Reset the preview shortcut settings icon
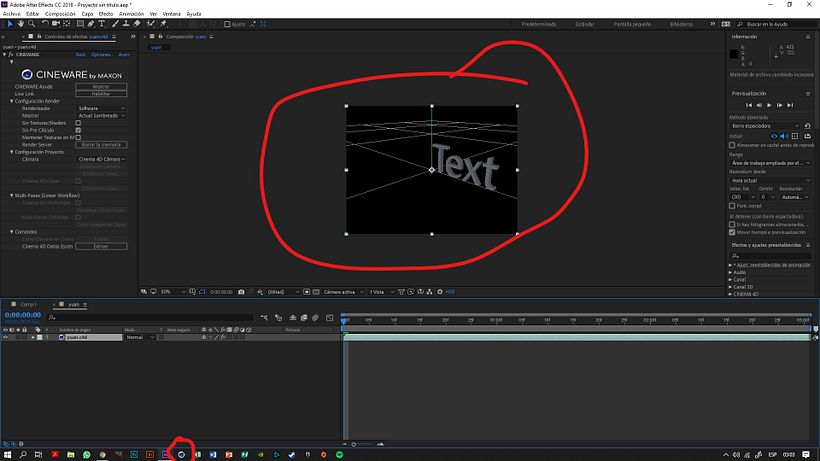 pos(807,126)
